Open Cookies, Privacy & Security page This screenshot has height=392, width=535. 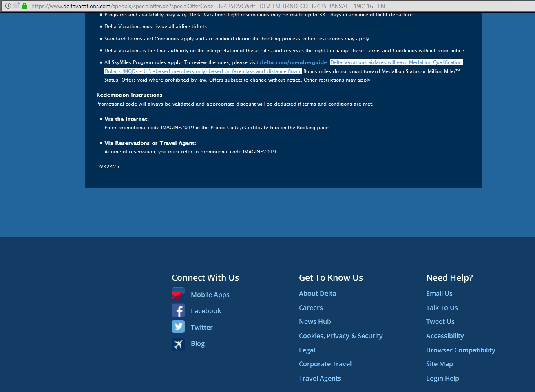[340, 336]
